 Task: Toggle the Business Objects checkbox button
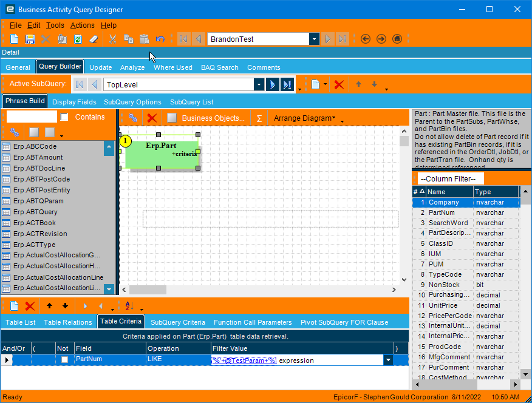coord(172,118)
